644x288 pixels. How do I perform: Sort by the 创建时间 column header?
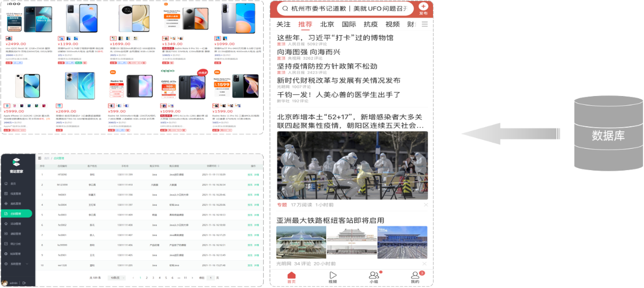point(212,165)
